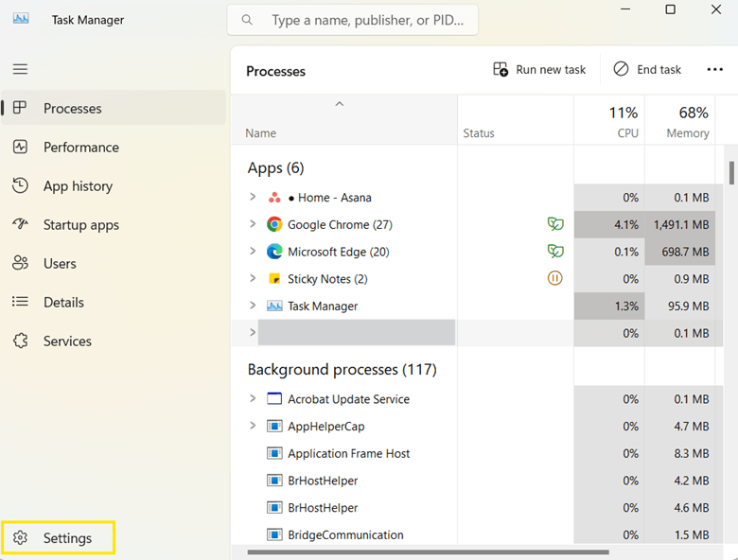The height and width of the screenshot is (560, 738).
Task: Click the Microsoft Edge icon
Action: click(x=274, y=252)
